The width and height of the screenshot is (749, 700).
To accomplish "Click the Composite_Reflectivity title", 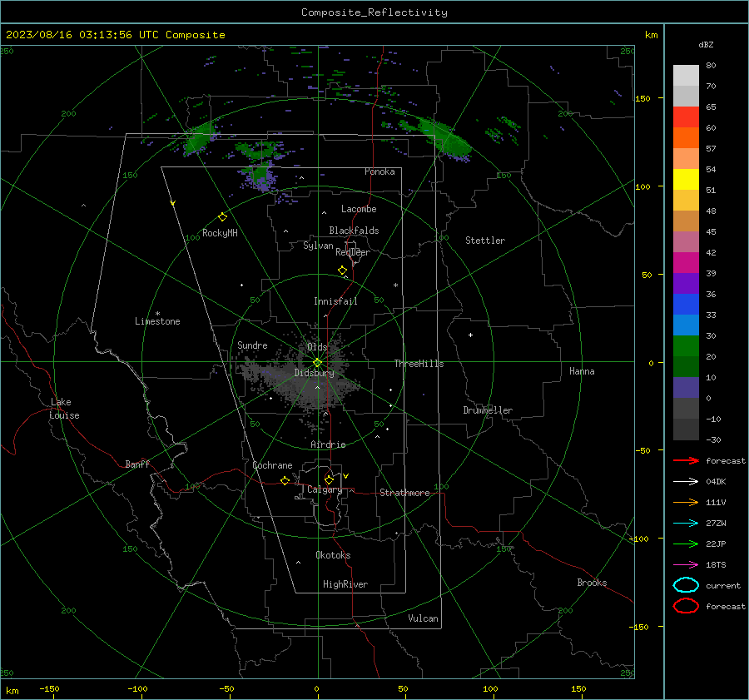I will 374,12.
